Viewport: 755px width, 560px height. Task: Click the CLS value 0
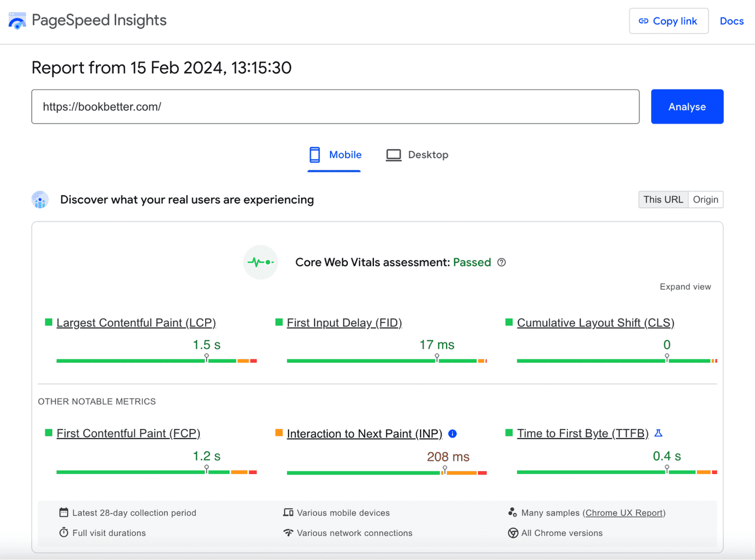tap(667, 345)
